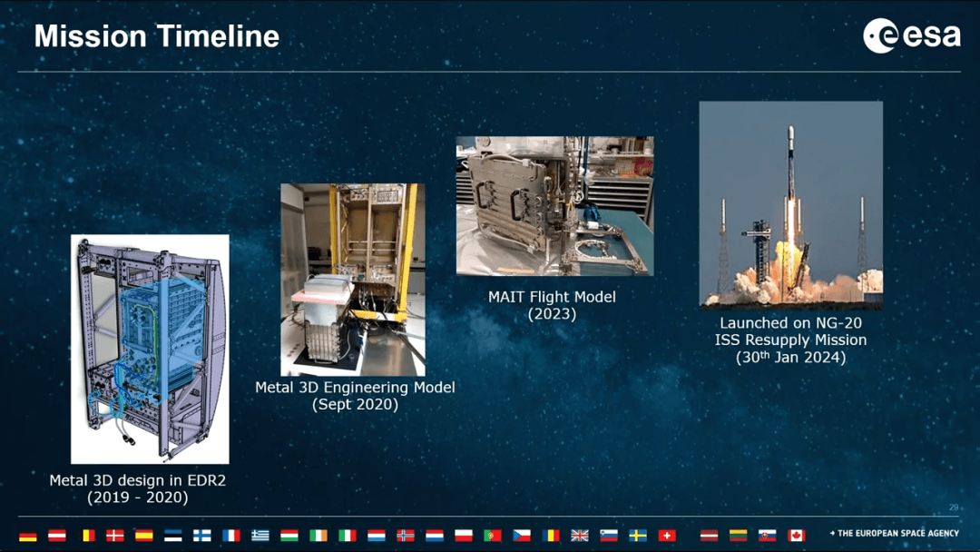This screenshot has width=980, height=552.
Task: Click "The European Space Agency" footer link
Action: pos(894,534)
